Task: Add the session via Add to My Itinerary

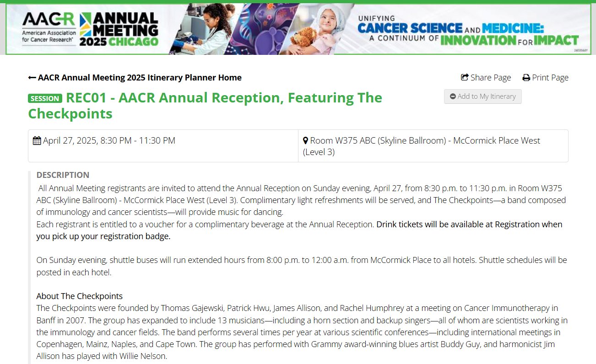Action: pyautogui.click(x=482, y=96)
